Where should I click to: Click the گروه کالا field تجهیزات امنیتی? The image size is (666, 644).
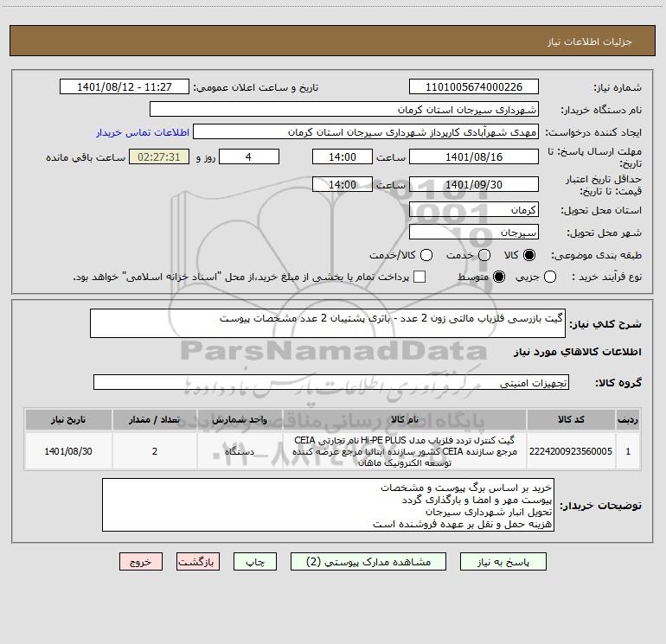(331, 382)
